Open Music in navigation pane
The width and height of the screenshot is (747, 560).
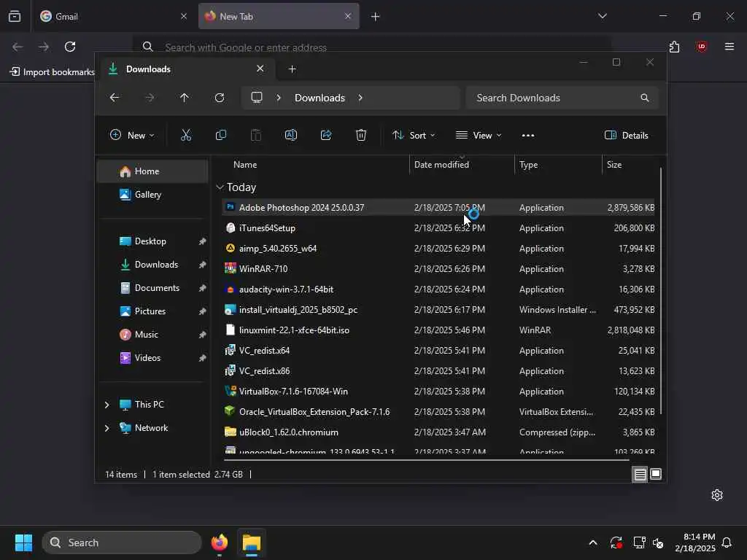tap(152, 335)
